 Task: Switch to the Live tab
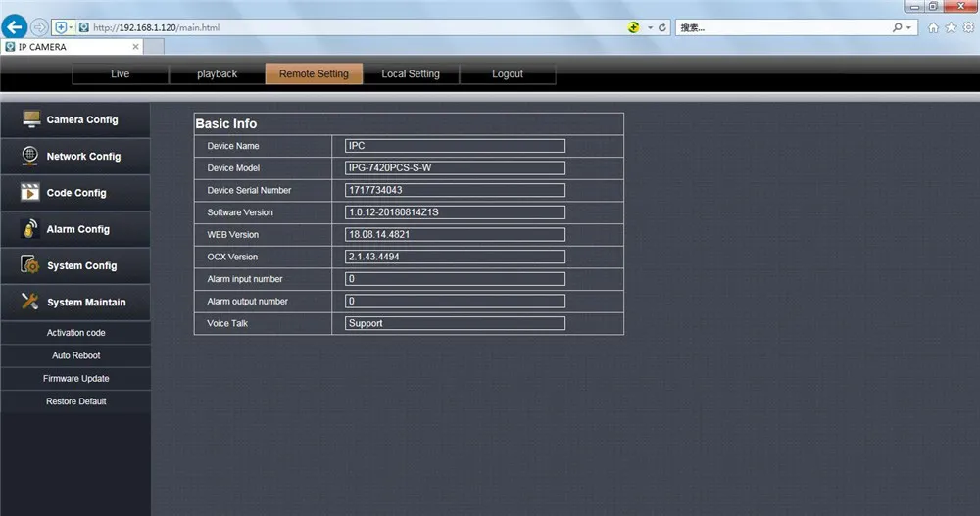120,73
